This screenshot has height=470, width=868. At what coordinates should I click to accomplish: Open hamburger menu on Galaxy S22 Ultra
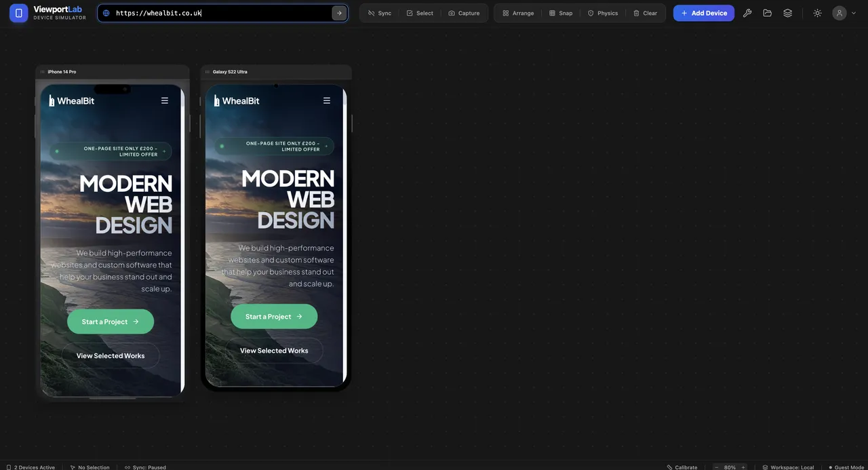click(x=327, y=100)
